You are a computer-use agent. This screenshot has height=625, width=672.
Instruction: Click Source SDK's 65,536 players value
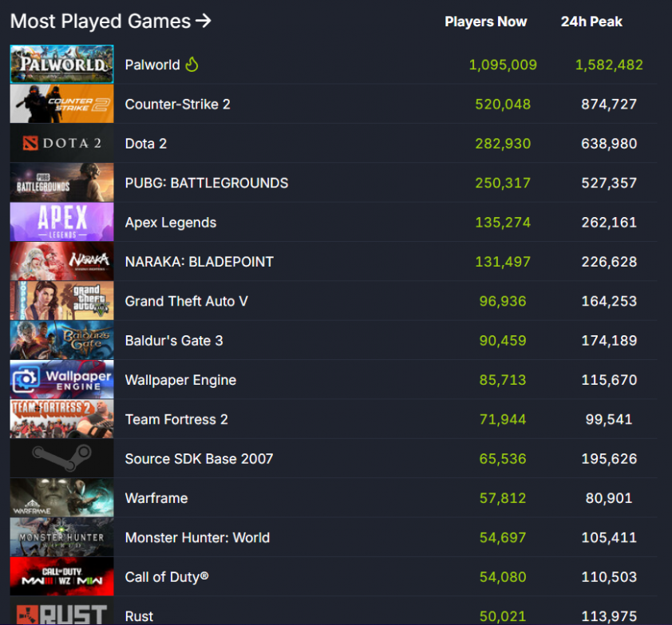(503, 459)
